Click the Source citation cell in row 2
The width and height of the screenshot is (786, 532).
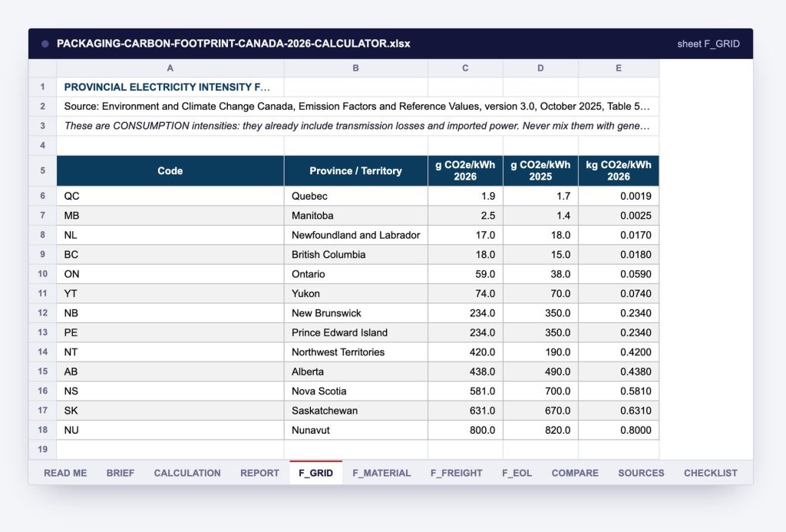[x=358, y=106]
